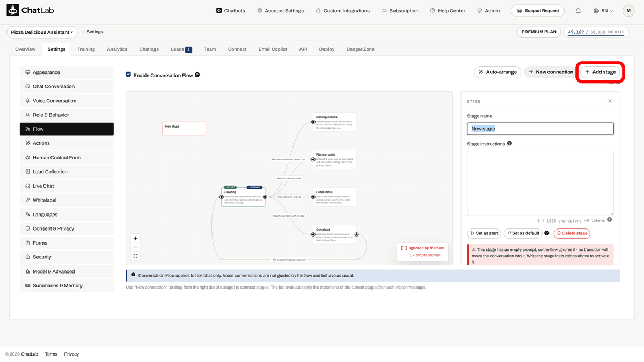The width and height of the screenshot is (644, 362).
Task: Zoom out the flow canvas with minus
Action: pos(135,247)
